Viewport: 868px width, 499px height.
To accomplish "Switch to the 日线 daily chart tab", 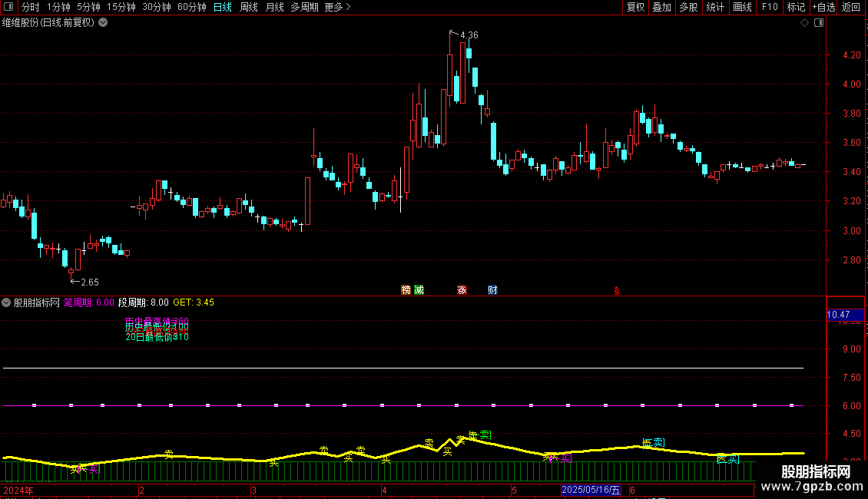I will point(223,7).
